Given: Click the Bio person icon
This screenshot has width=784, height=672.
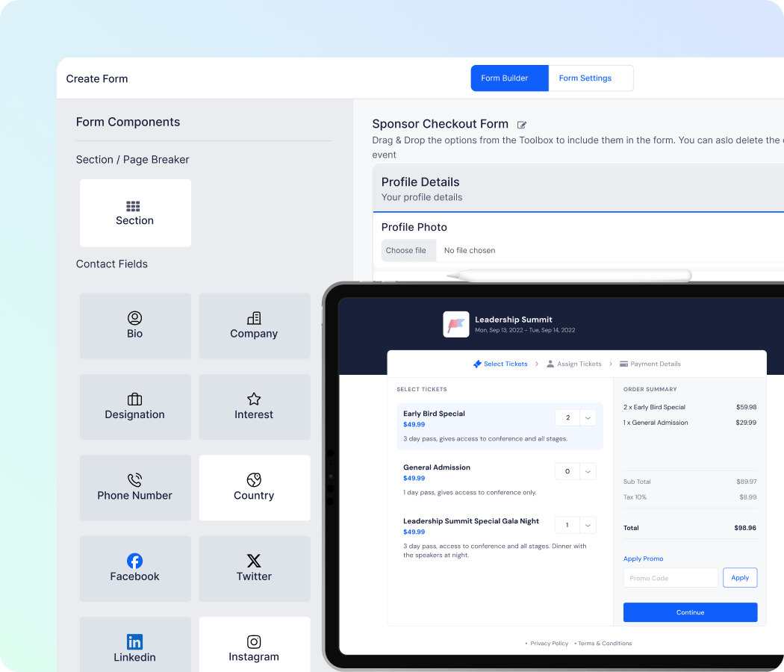Looking at the screenshot, I should coord(134,318).
